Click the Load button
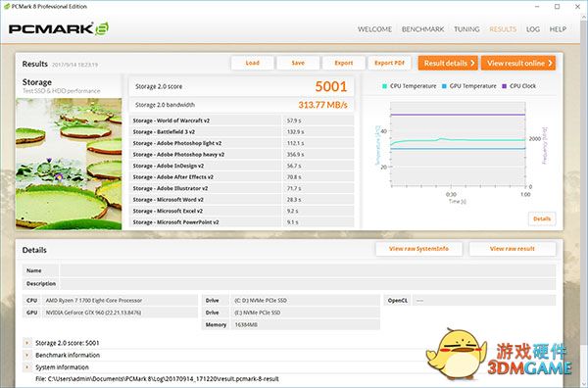The width and height of the screenshot is (588, 388). coord(253,63)
